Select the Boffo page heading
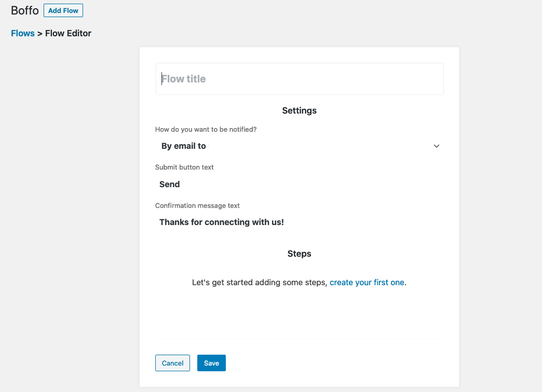The width and height of the screenshot is (542, 392). tap(25, 10)
